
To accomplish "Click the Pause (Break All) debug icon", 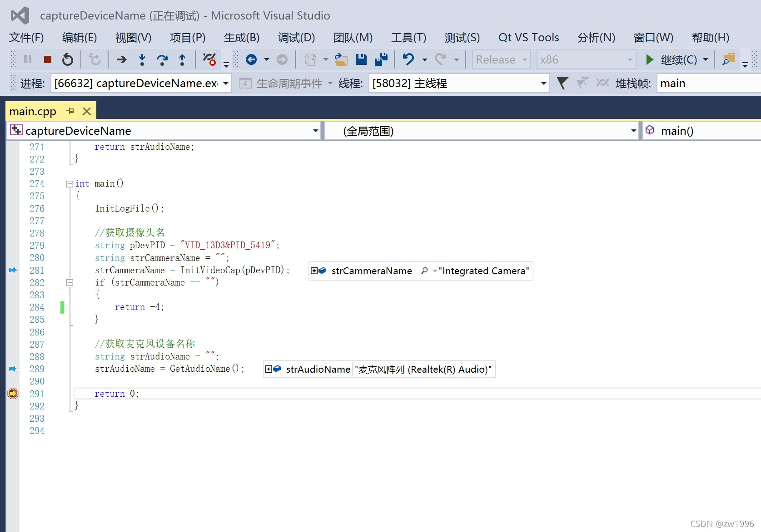I will point(28,59).
